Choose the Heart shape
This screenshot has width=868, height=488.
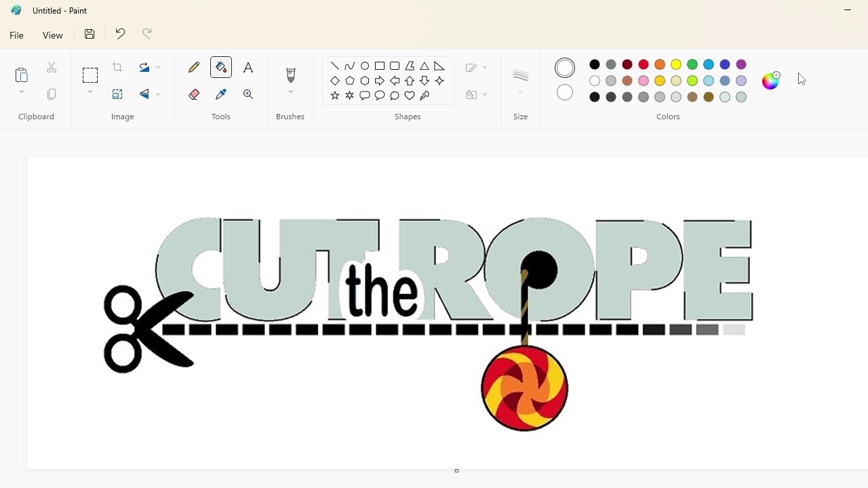pos(410,96)
